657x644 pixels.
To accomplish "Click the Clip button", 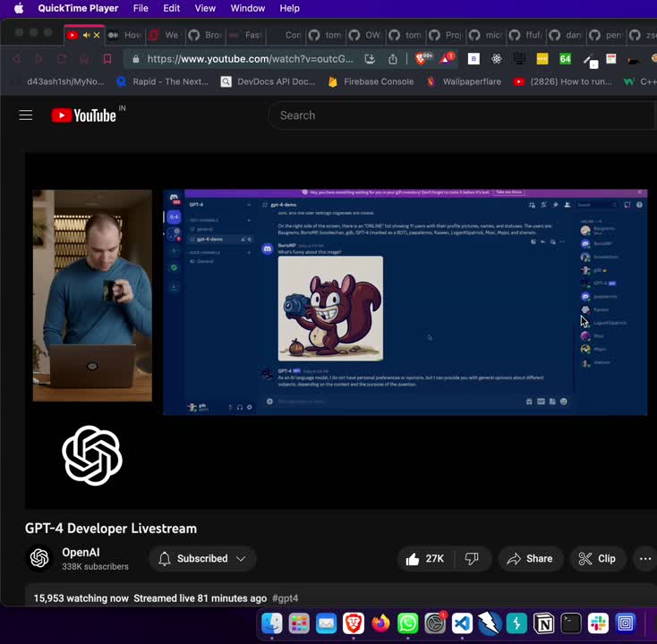I will [x=597, y=559].
